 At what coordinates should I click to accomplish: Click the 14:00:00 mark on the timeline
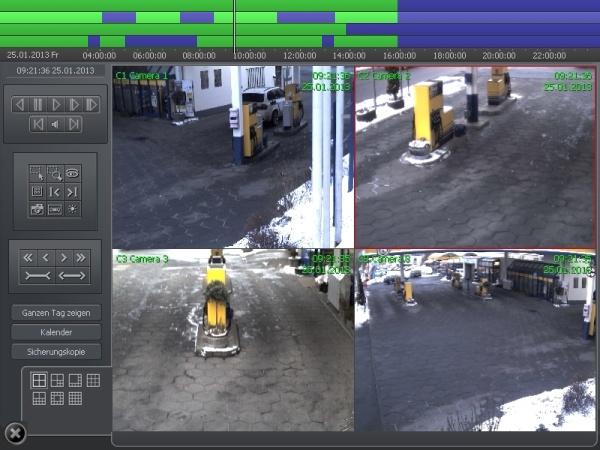[x=349, y=55]
